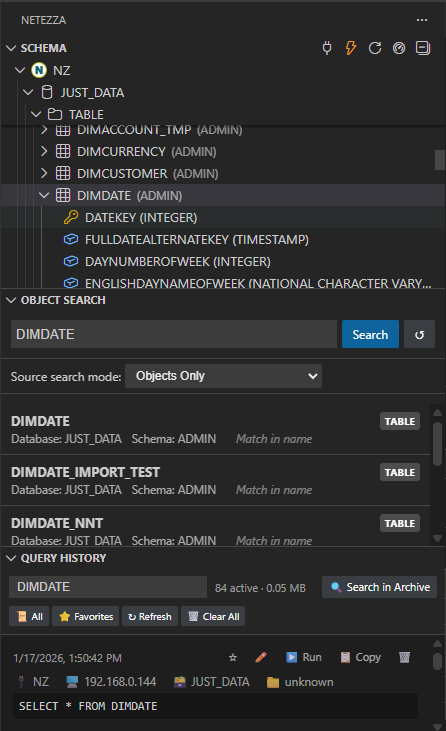The height and width of the screenshot is (731, 446).
Task: Open the Source search mode dropdown
Action: pos(223,376)
